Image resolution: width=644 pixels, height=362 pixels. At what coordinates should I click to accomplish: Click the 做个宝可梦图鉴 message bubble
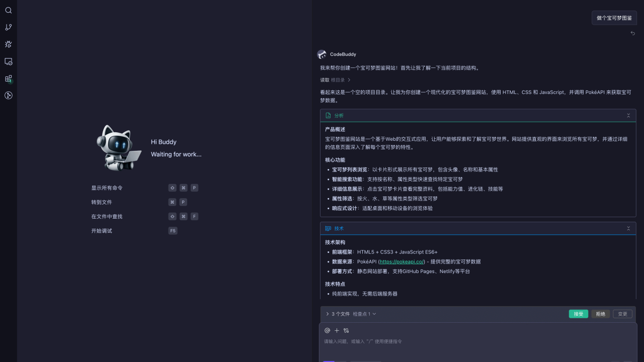click(614, 18)
